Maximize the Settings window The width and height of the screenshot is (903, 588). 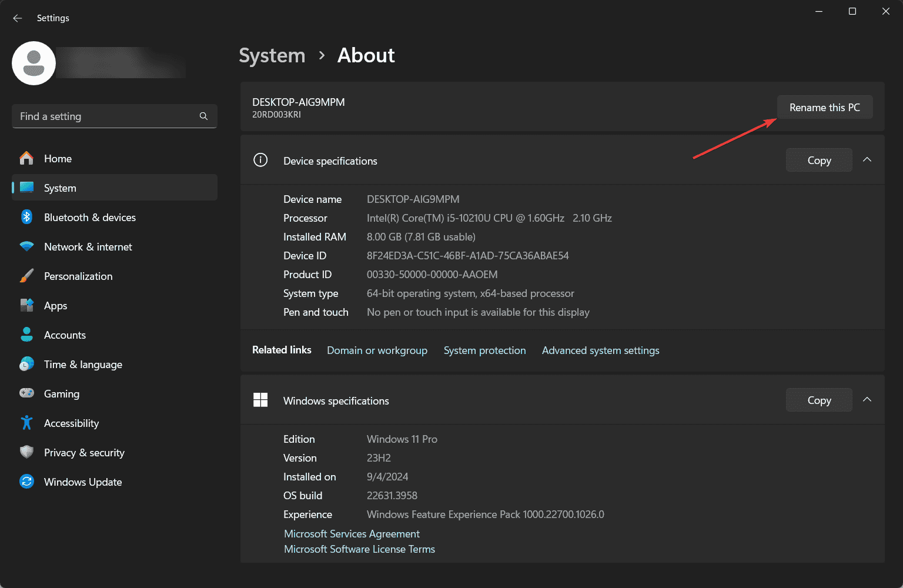point(852,11)
